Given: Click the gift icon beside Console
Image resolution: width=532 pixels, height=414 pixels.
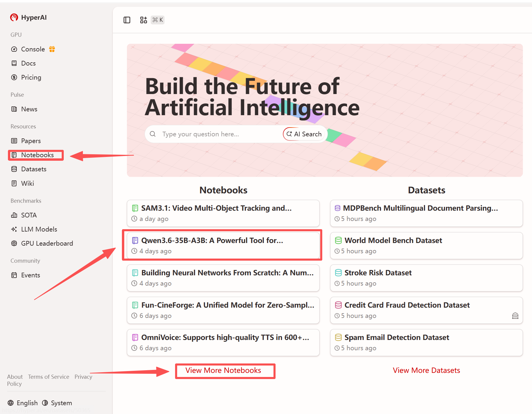Looking at the screenshot, I should point(52,49).
